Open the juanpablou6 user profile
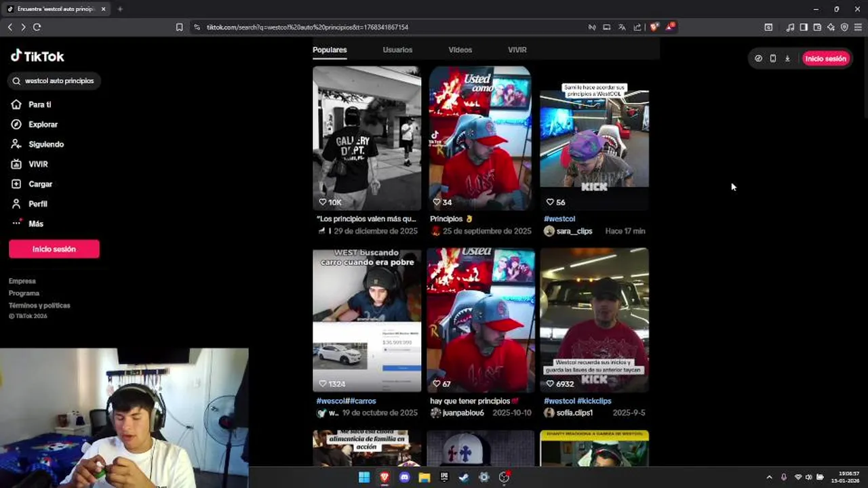Screen dimensions: 868x488 pos(462,413)
